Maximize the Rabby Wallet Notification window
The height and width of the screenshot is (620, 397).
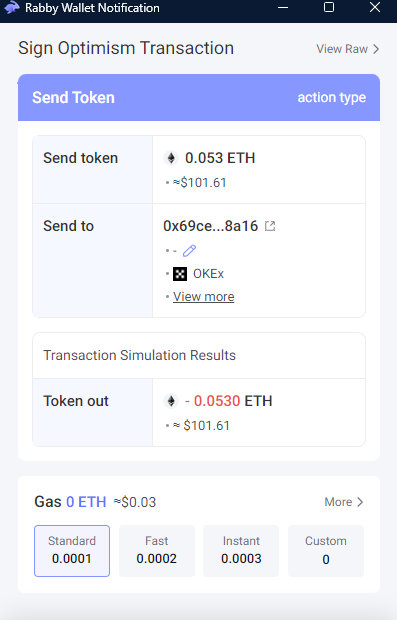329,8
